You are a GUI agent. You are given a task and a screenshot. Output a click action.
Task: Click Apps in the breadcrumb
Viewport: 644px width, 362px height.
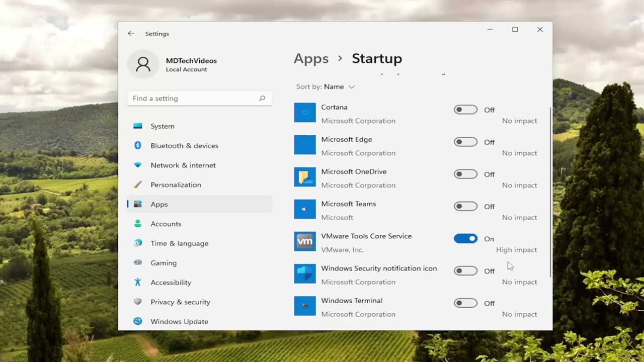click(x=311, y=59)
